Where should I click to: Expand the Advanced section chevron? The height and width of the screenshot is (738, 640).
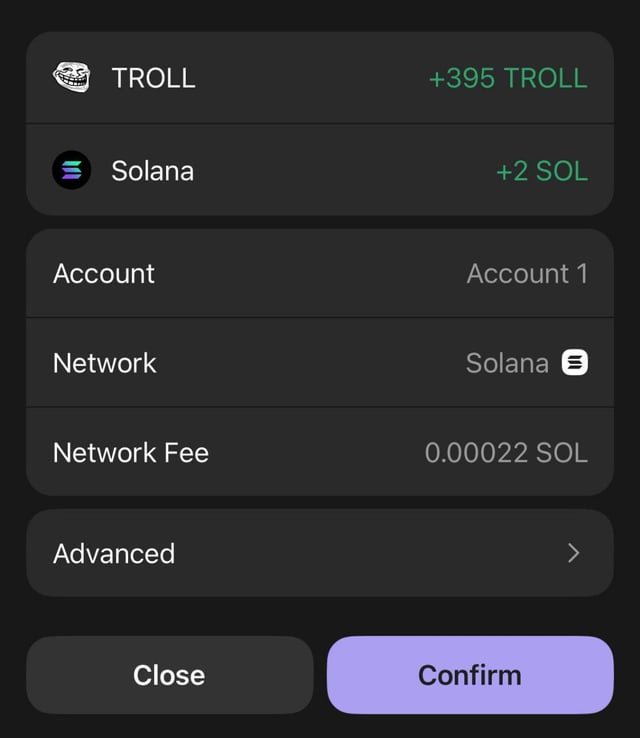click(573, 553)
